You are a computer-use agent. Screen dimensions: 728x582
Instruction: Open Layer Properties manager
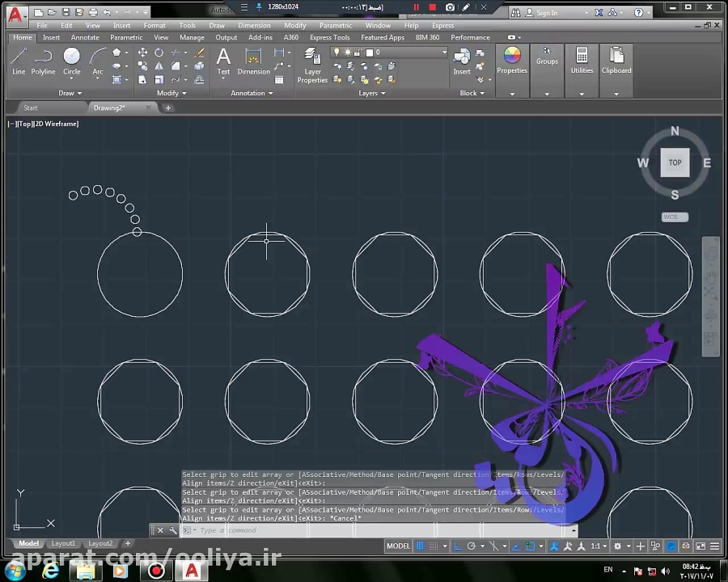(312, 65)
